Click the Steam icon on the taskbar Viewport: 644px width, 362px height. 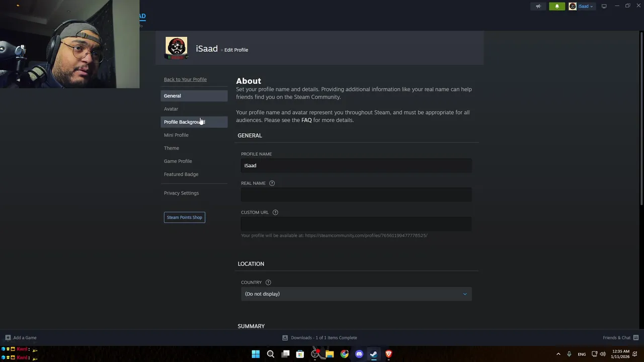click(374, 354)
